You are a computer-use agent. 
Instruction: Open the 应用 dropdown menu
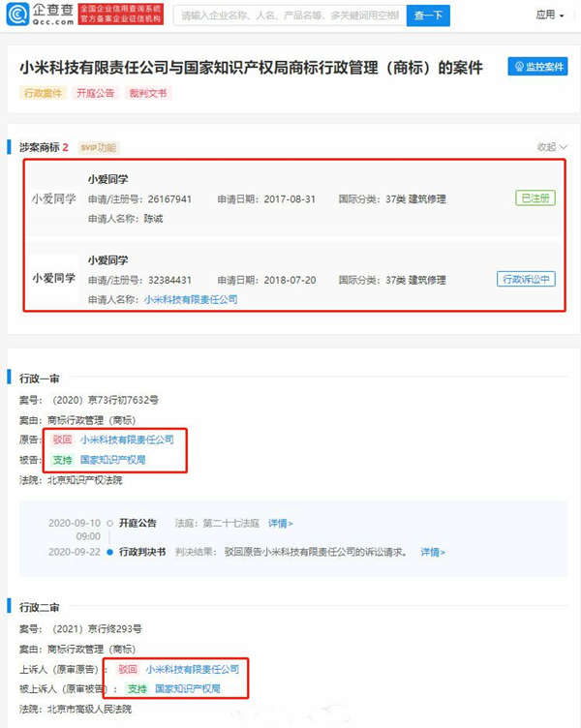coord(549,15)
